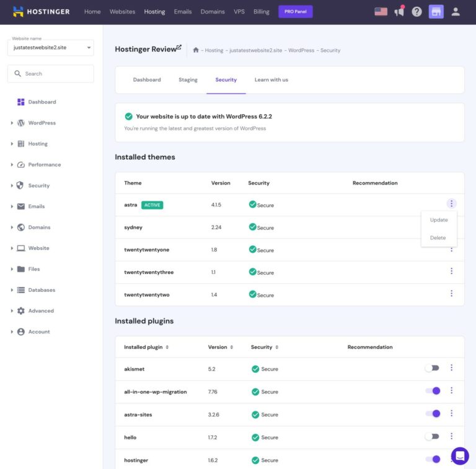Open VPS in top navigation
476x469 pixels.
pos(239,12)
